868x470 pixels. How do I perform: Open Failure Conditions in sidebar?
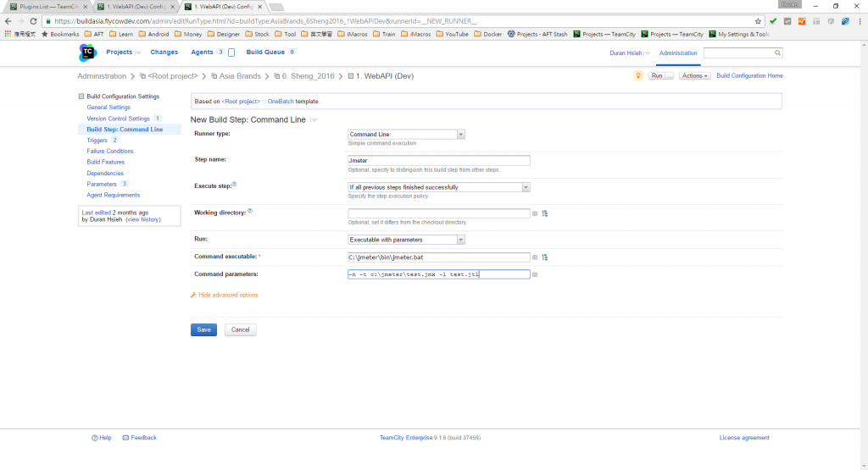109,151
